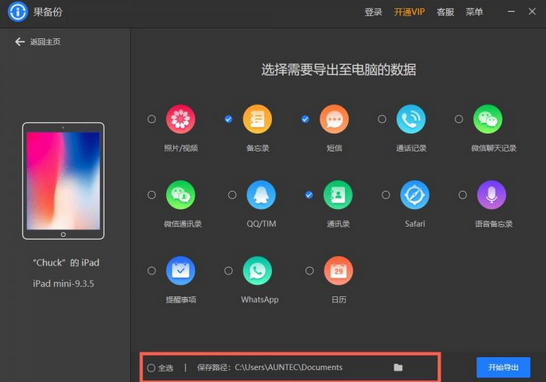Open the save path folder browse icon
Viewport: 546px width, 382px height.
click(398, 367)
